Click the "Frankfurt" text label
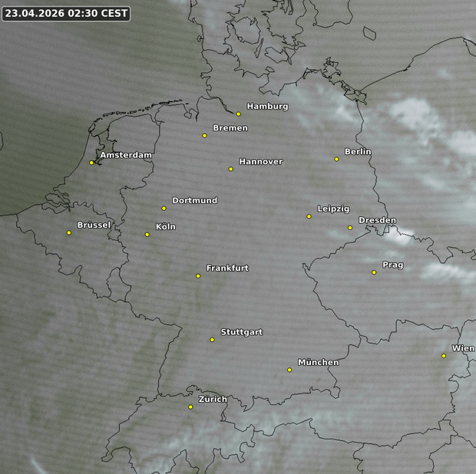Screen dimensions: 476x474 click(227, 268)
